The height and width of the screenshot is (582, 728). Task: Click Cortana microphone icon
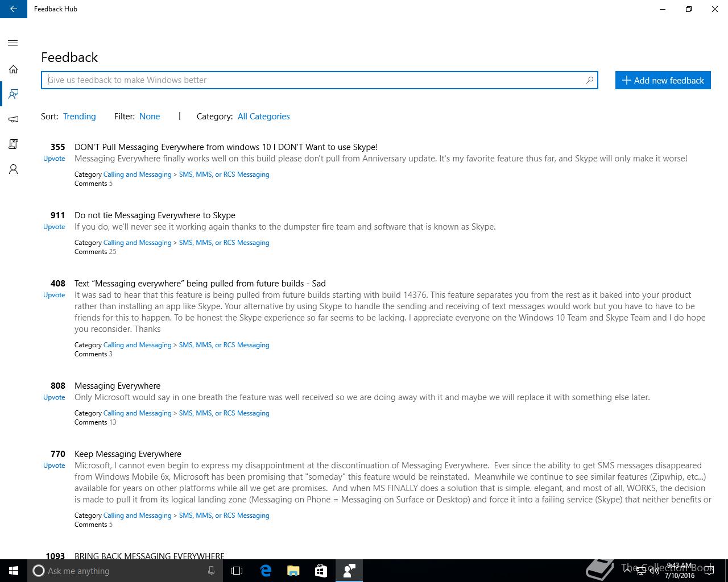point(211,571)
